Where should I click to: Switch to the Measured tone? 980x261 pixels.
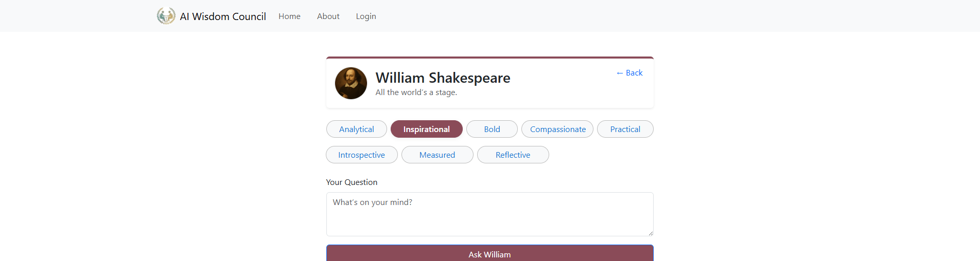click(437, 155)
